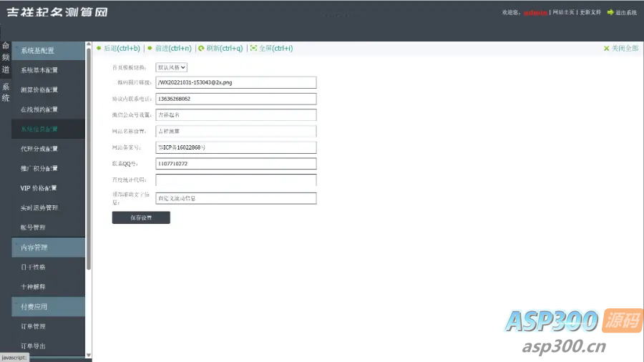Select the highlighted 系统信息配置 menu item
Screen dimensions: 644x362
(49, 129)
